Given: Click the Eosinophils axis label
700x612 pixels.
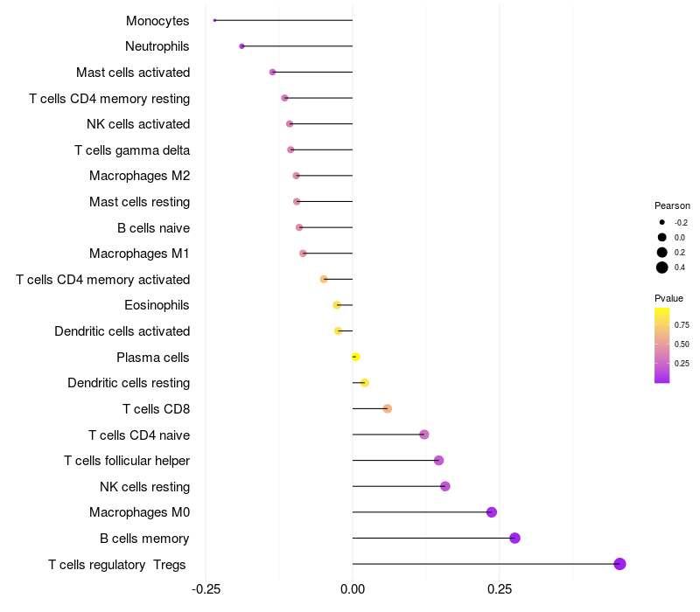Looking at the screenshot, I should [x=157, y=305].
